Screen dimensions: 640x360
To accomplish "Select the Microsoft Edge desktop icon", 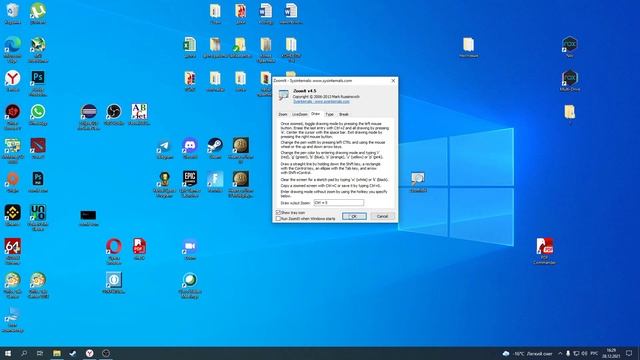I will (x=13, y=49).
